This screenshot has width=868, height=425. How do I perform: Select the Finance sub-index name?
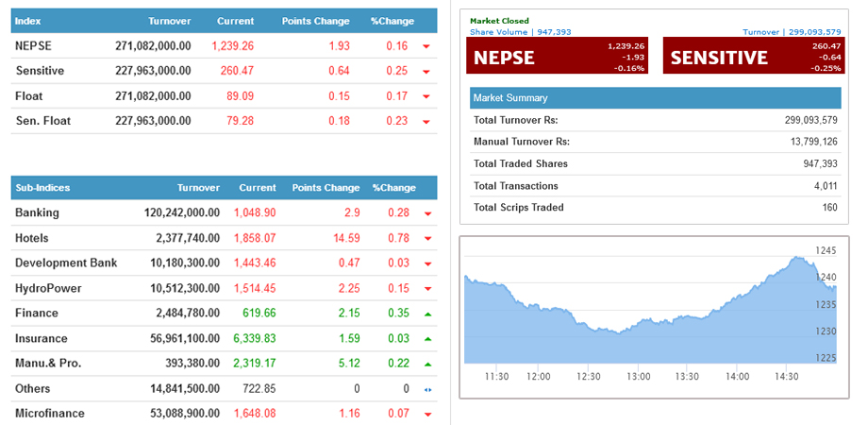coord(37,313)
